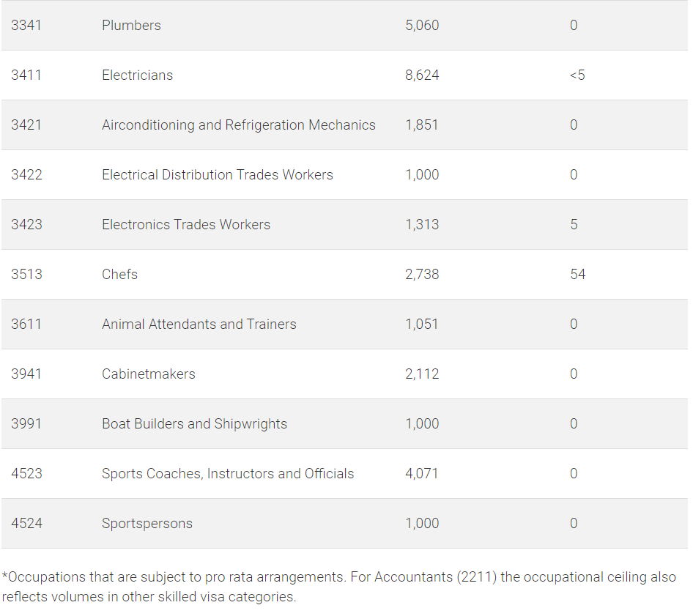Select occupation code 3422
This screenshot has height=616, width=693.
(x=26, y=174)
